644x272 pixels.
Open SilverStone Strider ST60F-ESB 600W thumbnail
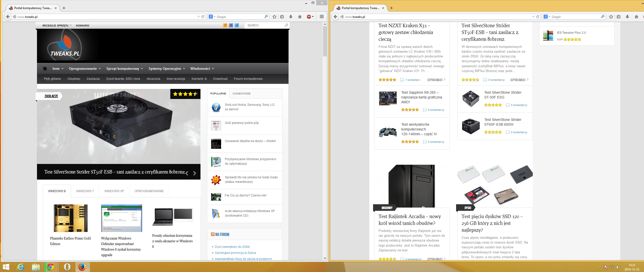pos(471,126)
